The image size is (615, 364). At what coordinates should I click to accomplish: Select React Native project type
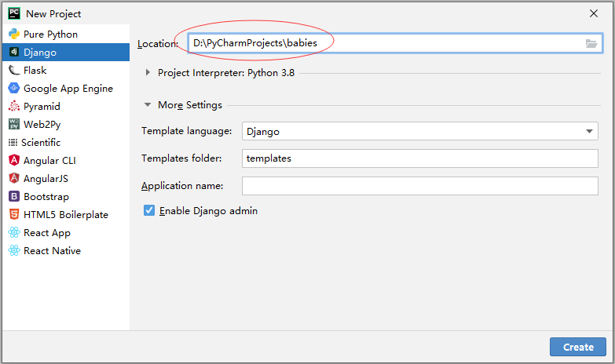(x=52, y=251)
